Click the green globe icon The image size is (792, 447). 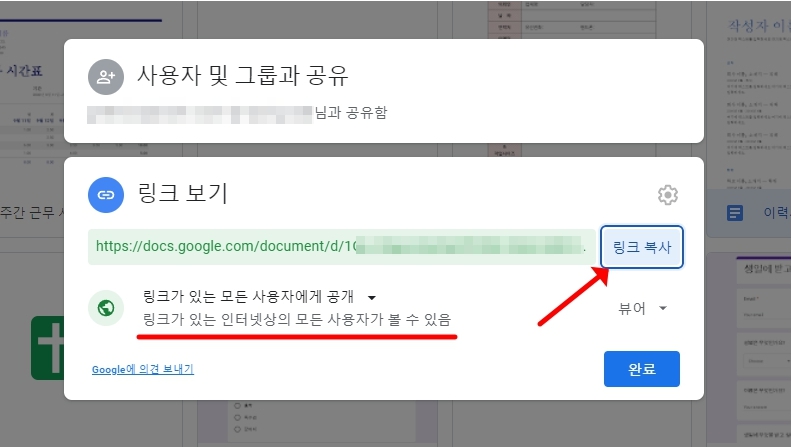coord(106,308)
